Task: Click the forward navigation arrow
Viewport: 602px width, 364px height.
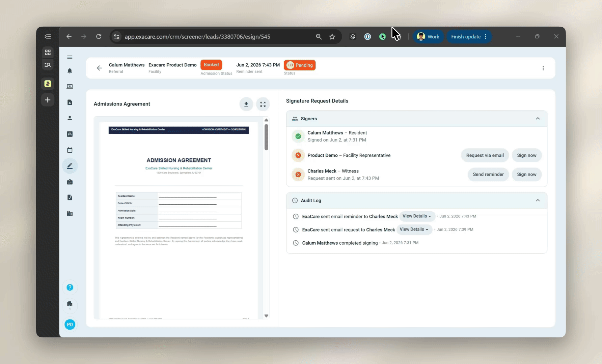Action: pos(84,36)
